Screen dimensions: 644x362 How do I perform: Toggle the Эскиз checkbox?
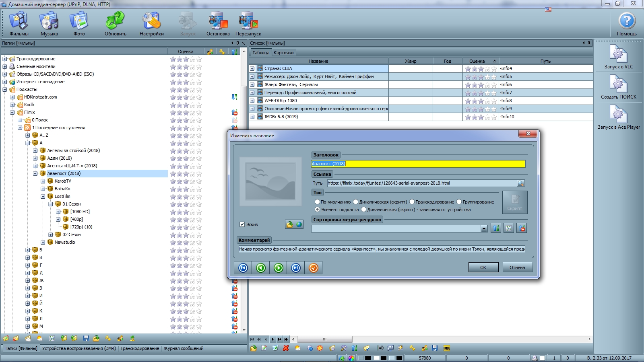pos(242,224)
